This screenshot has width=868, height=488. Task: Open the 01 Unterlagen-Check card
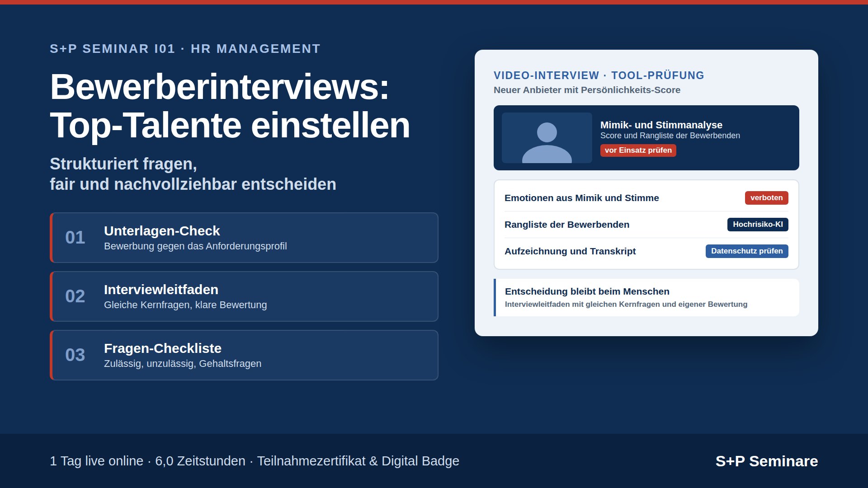(244, 238)
